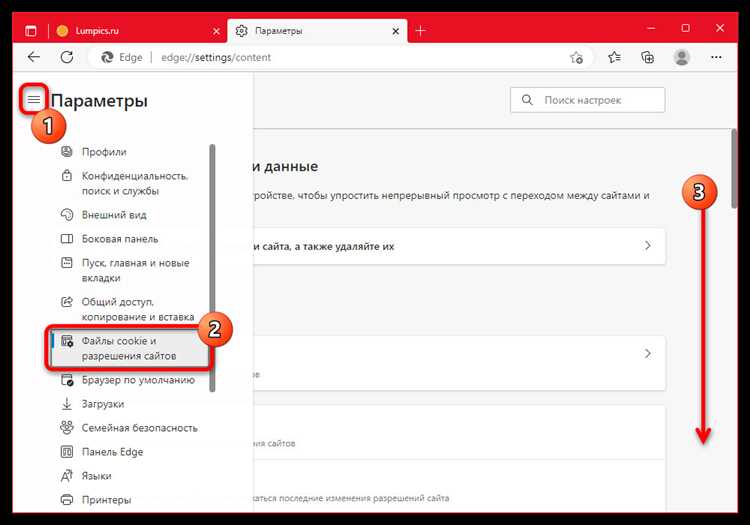750x525 pixels.
Task: Open the Favorites list icon
Action: [614, 57]
